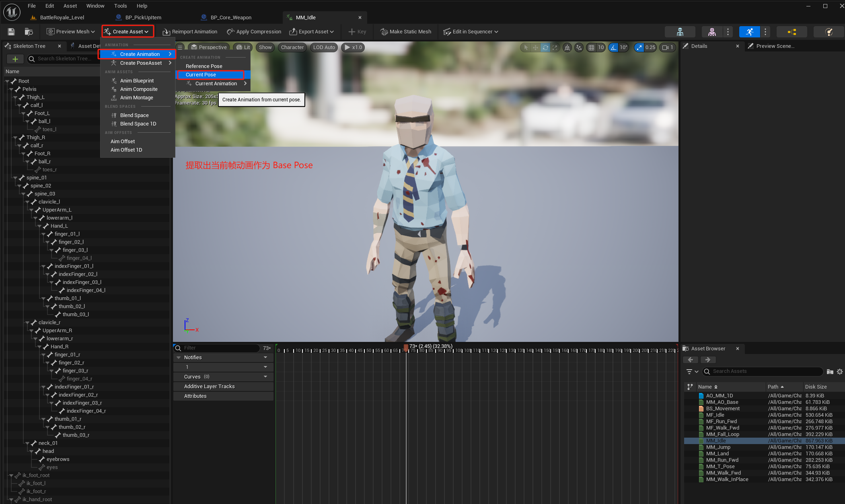845x504 pixels.
Task: Click Apply Compression button
Action: point(254,32)
